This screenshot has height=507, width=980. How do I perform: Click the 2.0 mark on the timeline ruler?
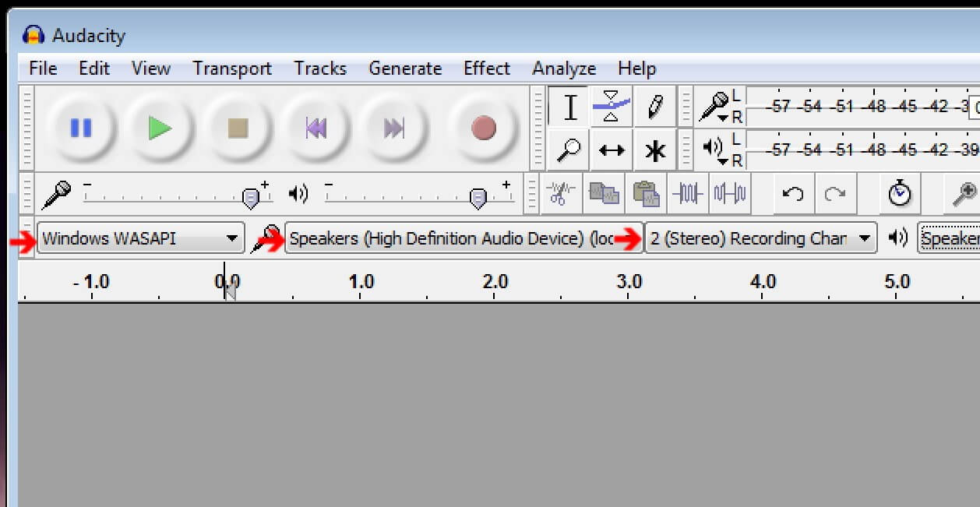point(495,281)
